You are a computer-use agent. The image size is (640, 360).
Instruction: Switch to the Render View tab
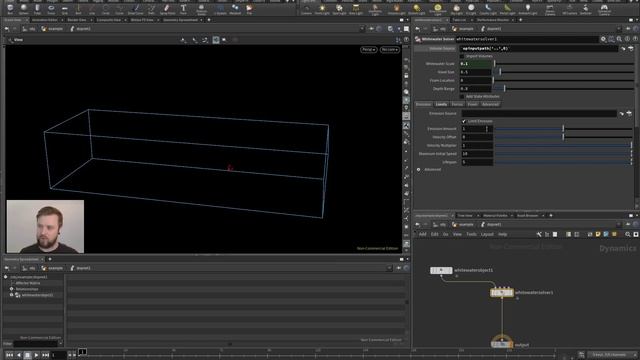[x=77, y=20]
